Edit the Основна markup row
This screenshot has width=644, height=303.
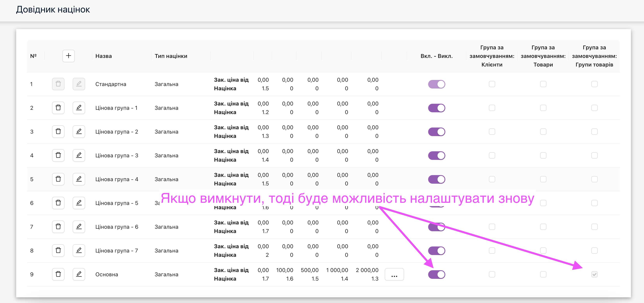click(79, 274)
